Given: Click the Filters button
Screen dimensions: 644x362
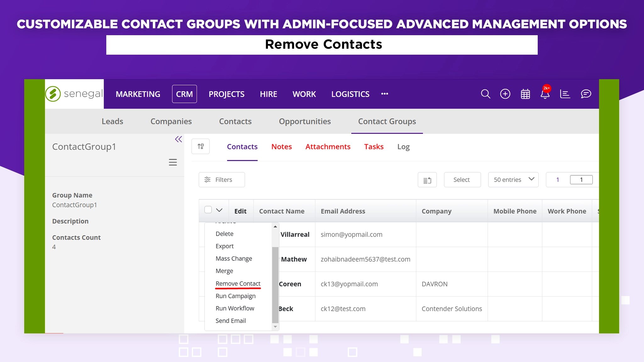Looking at the screenshot, I should (222, 180).
